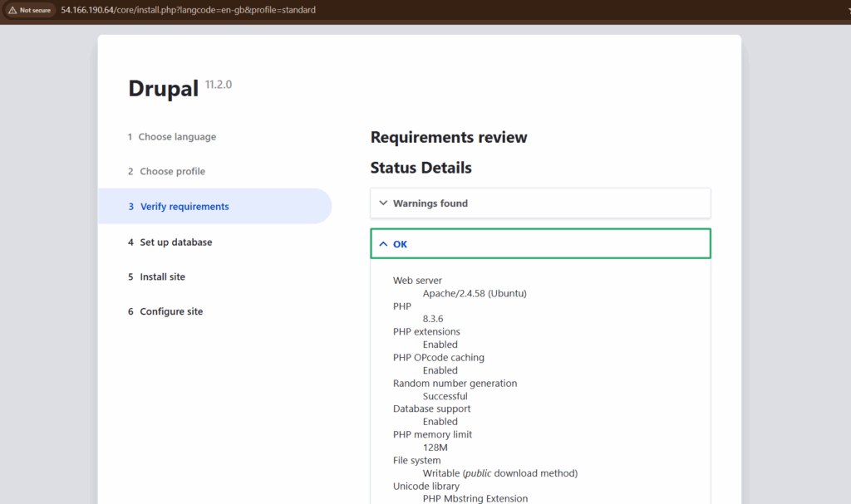Click the browser address URL text

click(189, 10)
